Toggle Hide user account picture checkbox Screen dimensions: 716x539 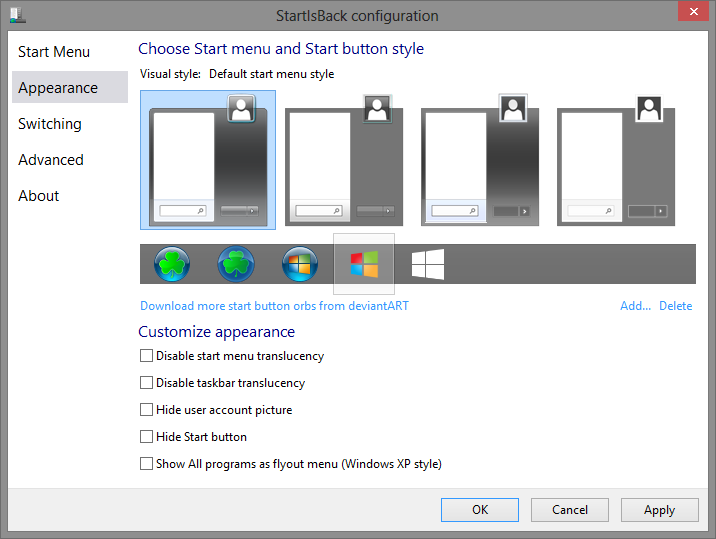pos(147,409)
